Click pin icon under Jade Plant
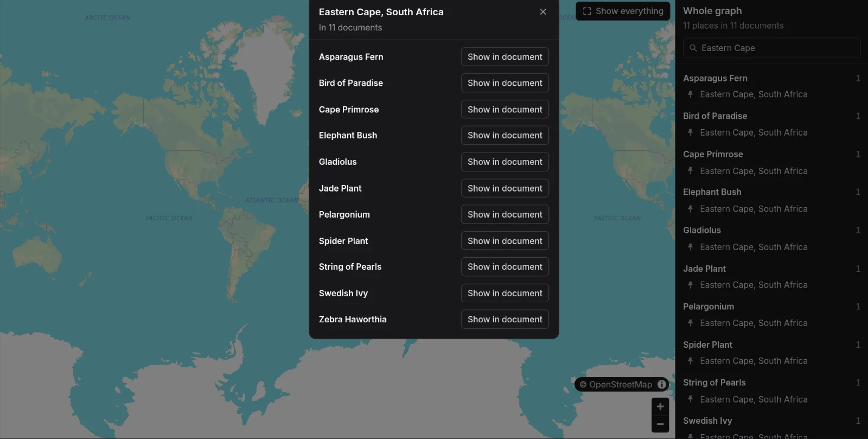This screenshot has height=439, width=868. point(690,285)
